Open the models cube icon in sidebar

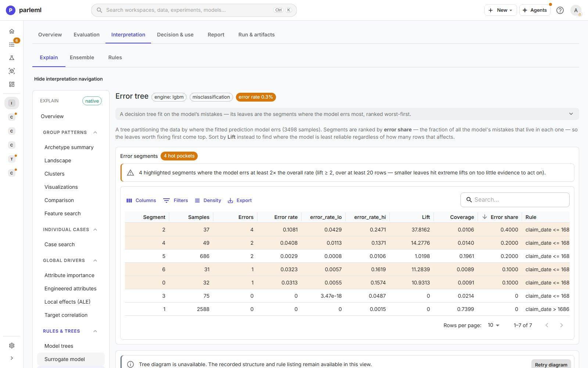coord(12,71)
